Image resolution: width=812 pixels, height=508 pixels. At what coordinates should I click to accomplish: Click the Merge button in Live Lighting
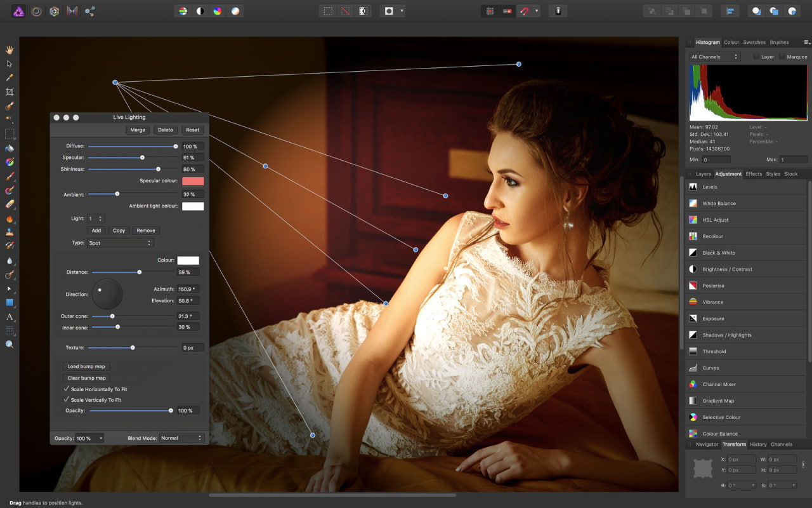click(x=137, y=130)
